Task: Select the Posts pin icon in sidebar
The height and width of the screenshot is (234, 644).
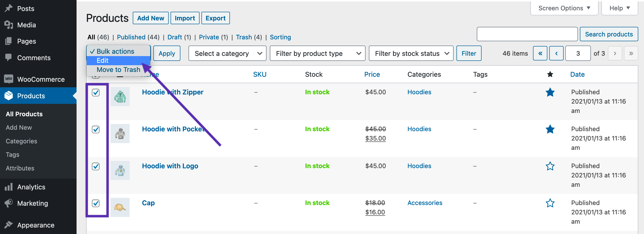Action: pyautogui.click(x=8, y=8)
